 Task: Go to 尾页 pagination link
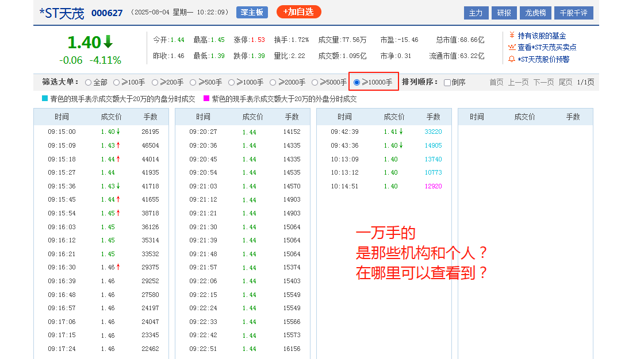click(566, 82)
